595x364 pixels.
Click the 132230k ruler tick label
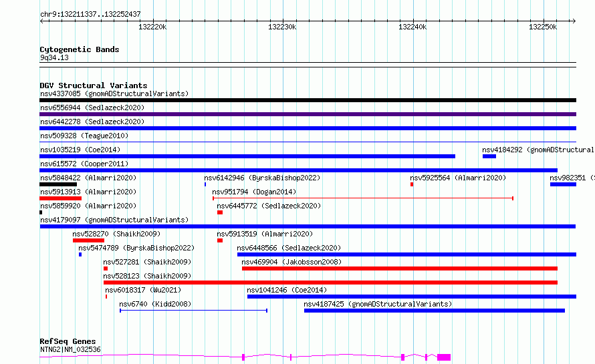[282, 27]
